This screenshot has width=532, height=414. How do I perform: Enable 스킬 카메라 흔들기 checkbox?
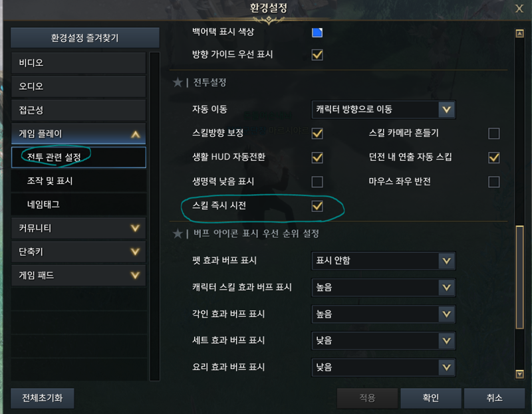pos(493,134)
